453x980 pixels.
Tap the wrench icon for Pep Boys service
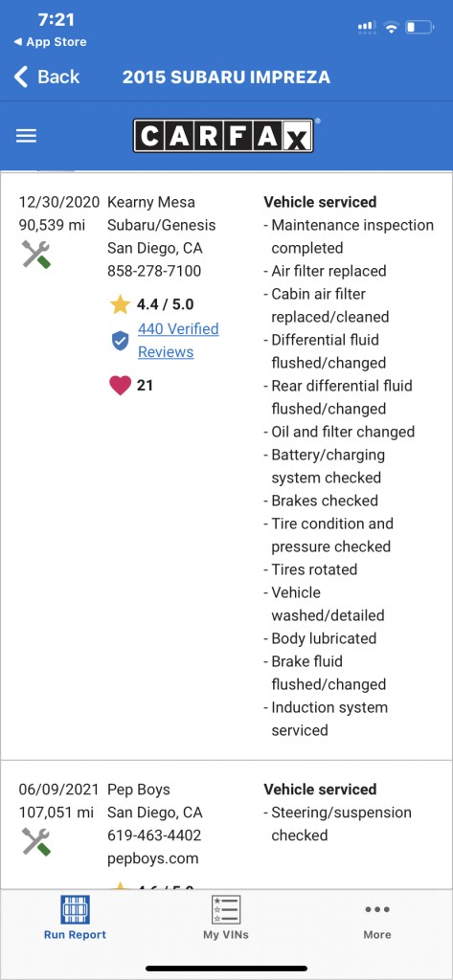pyautogui.click(x=35, y=841)
